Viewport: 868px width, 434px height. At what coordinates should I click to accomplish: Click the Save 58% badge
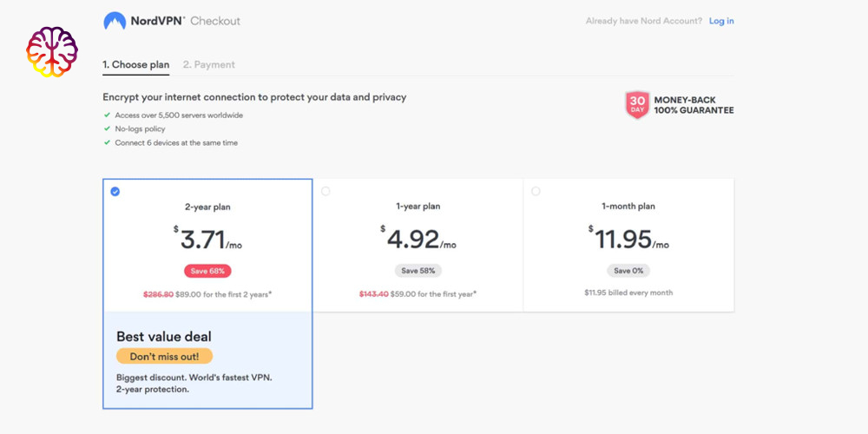coord(418,271)
